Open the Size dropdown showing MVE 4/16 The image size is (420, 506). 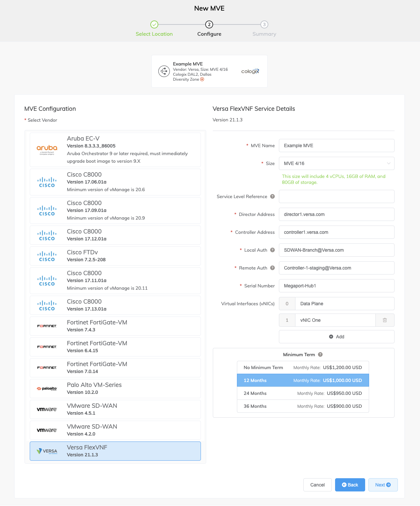point(336,163)
